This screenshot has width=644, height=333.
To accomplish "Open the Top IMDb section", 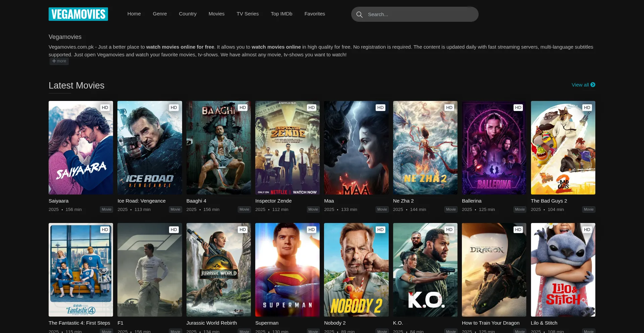I will click(281, 14).
